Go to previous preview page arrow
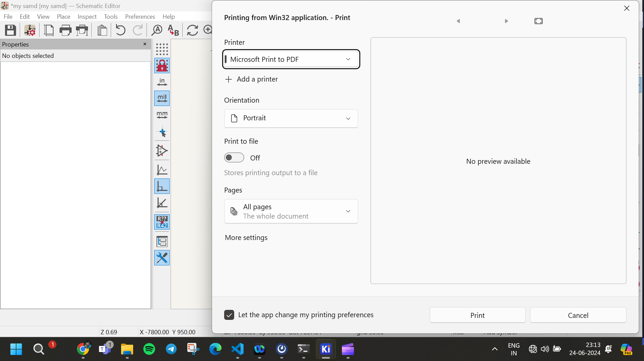Screen dimensions: 644x361 [458, 21]
